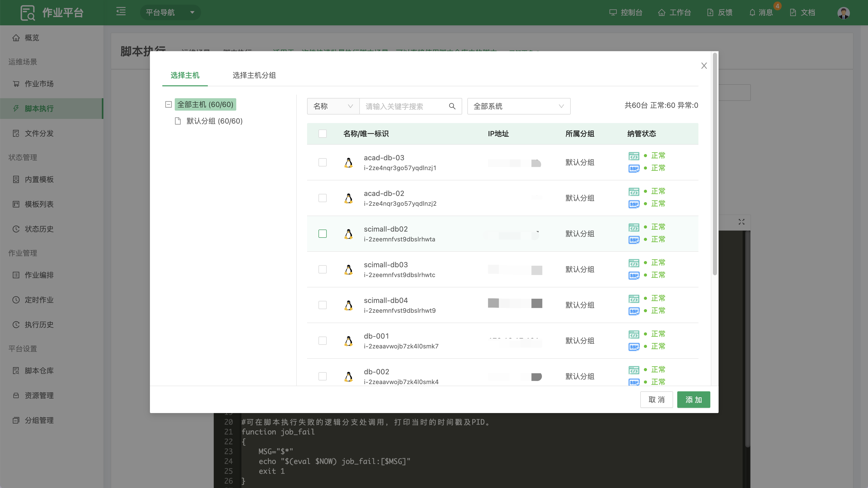Viewport: 868px width, 488px height.
Task: Click the 作业平台 logo icon
Action: click(27, 13)
